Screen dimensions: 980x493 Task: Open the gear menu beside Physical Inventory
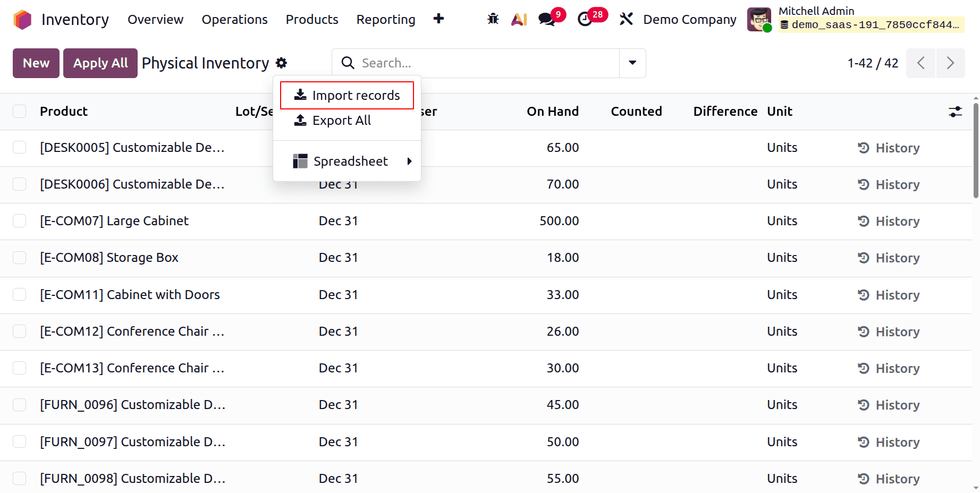pyautogui.click(x=281, y=63)
